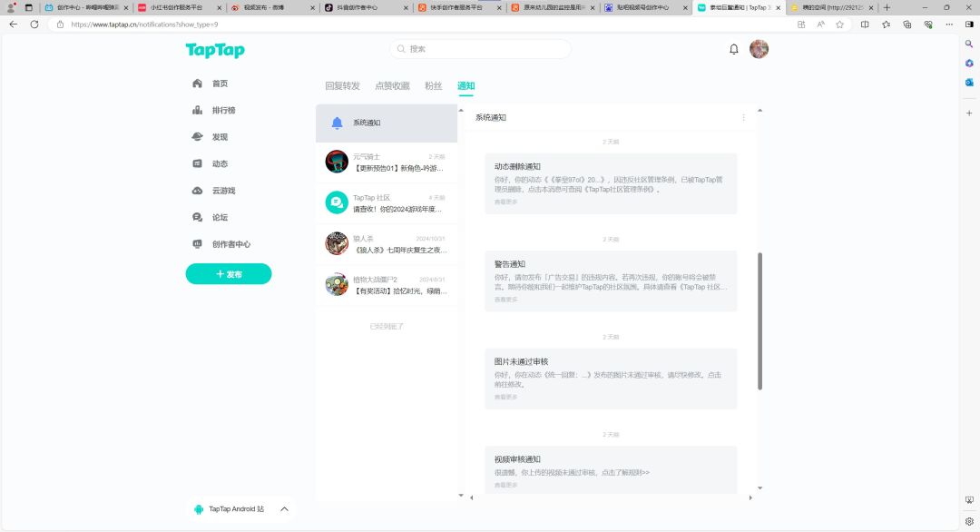This screenshot has height=532, width=980.
Task: Click the browser back arrow
Action: click(13, 25)
